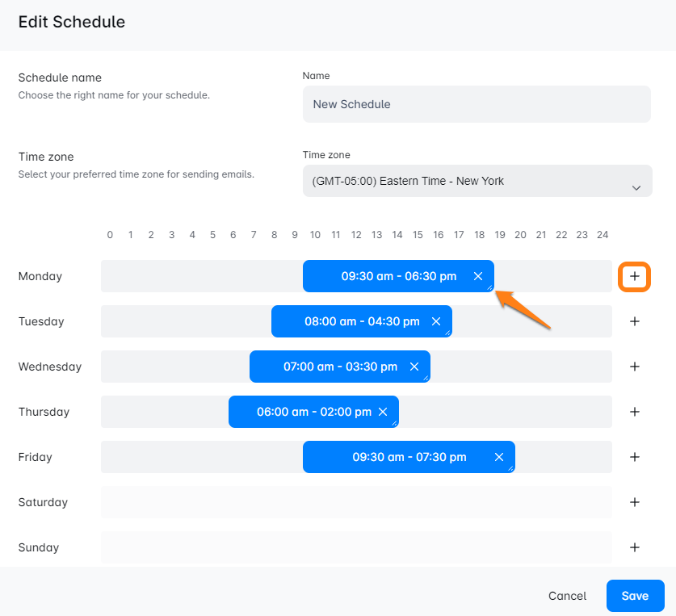Add a time slot for Wednesday
The width and height of the screenshot is (676, 616).
[635, 367]
